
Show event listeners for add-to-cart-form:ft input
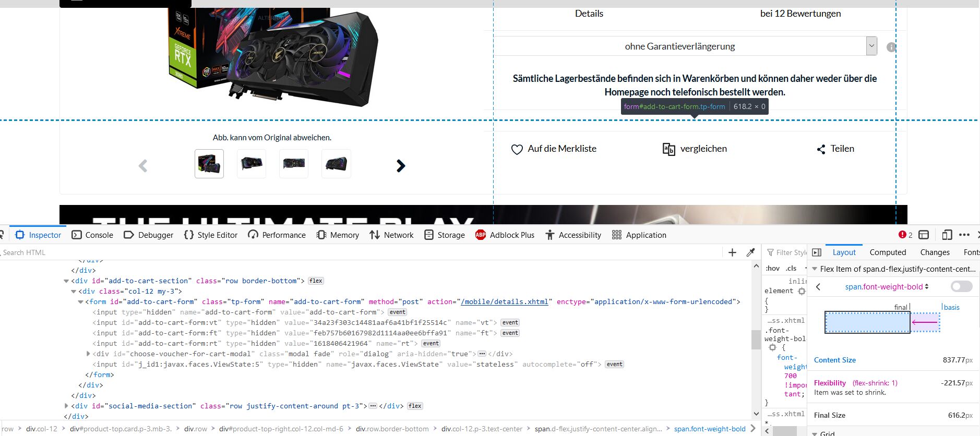pos(510,333)
